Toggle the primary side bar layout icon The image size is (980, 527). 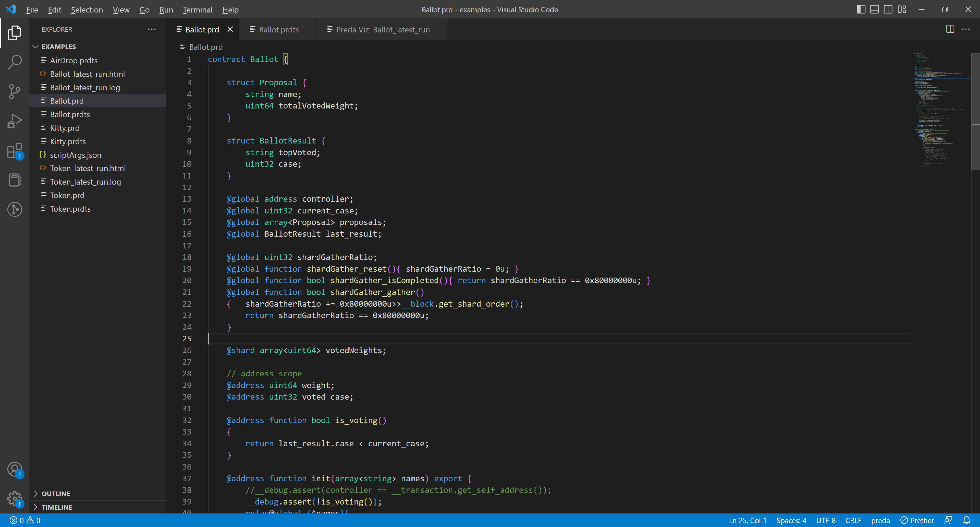pos(861,9)
